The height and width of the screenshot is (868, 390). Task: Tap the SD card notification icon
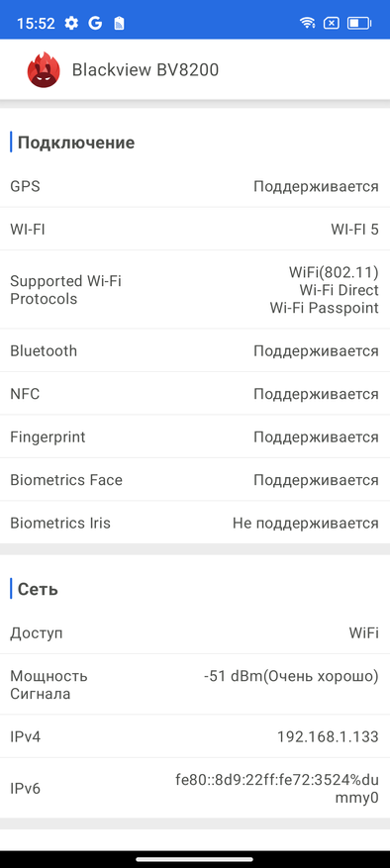(x=119, y=23)
